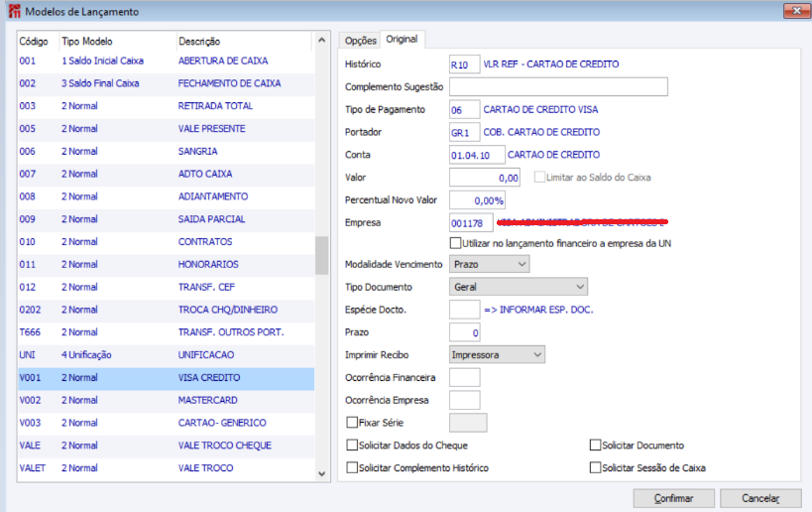Close the Modelos de Lançamento window
This screenshot has height=512, width=812.
[795, 10]
